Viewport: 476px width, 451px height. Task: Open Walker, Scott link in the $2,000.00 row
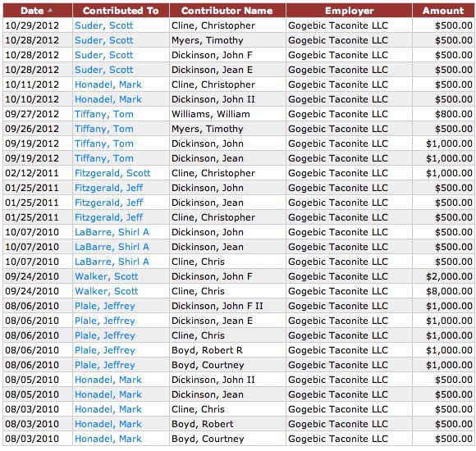(x=106, y=276)
